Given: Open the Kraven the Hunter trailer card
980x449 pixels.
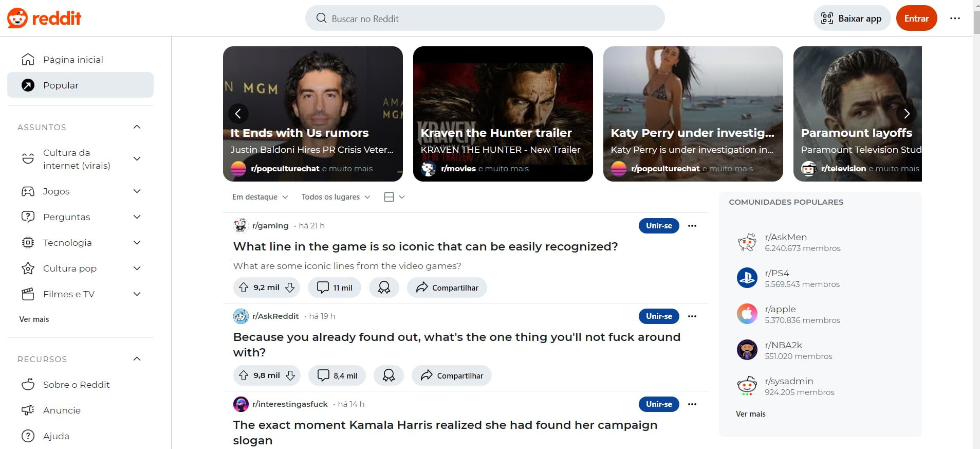Looking at the screenshot, I should point(503,114).
